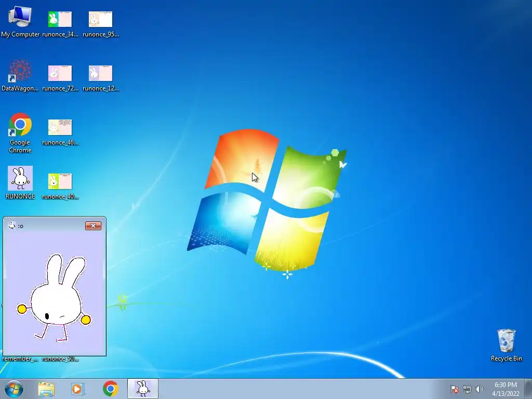
Task: Open the Windows Start menu
Action: (x=14, y=389)
